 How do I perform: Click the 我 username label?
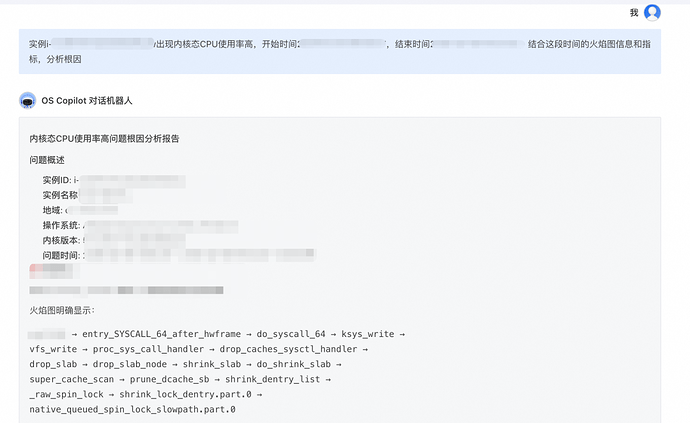tap(633, 13)
